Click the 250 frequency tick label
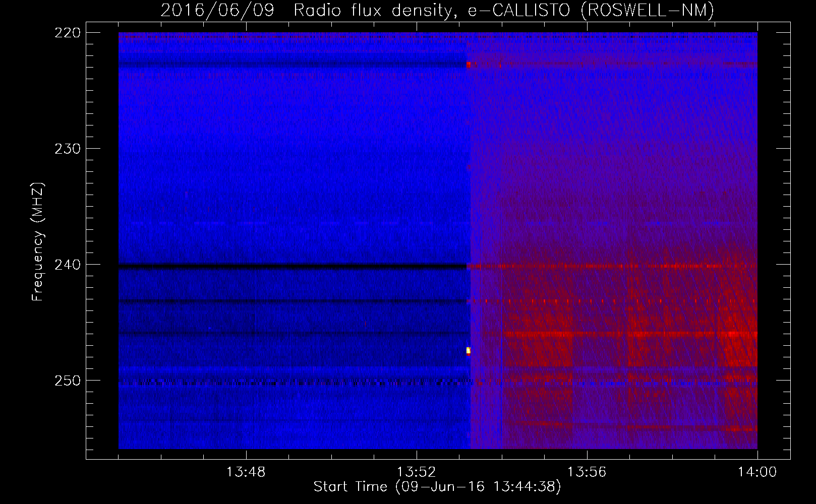The image size is (816, 504). (x=68, y=381)
